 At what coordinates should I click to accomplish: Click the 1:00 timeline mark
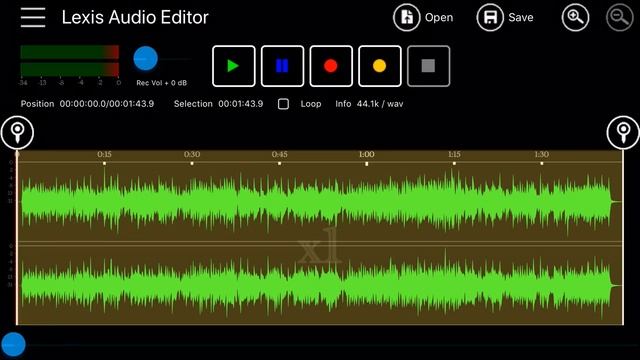367,155
